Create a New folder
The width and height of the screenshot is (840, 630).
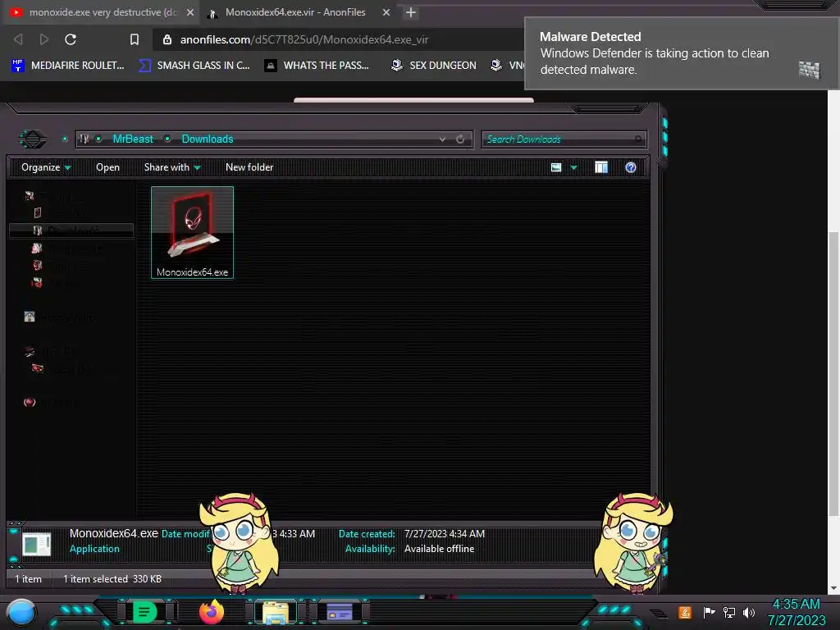click(249, 167)
